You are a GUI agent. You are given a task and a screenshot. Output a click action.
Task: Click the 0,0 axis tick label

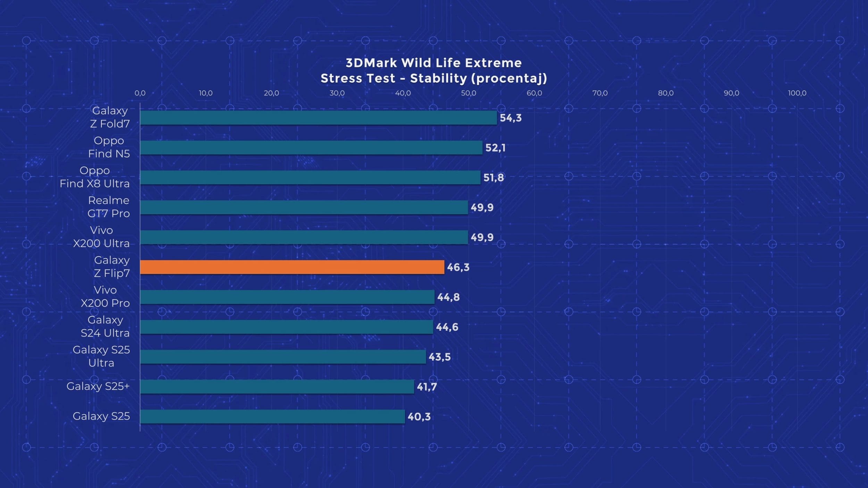click(140, 93)
